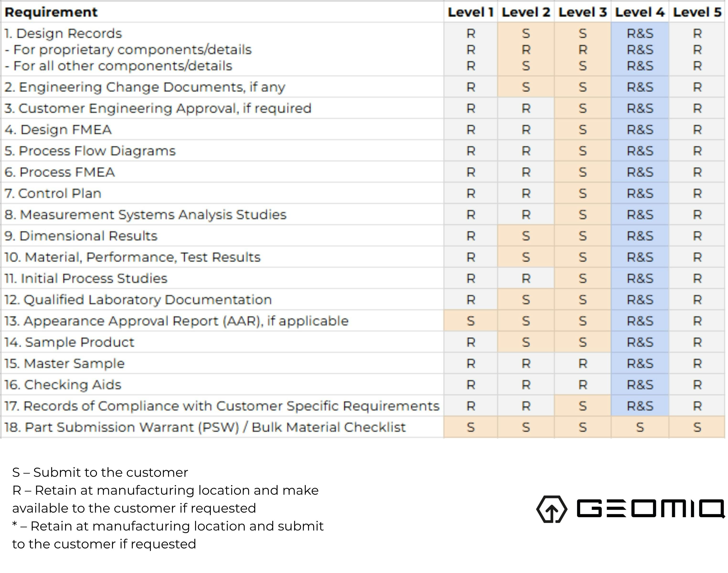Image resolution: width=728 pixels, height=573 pixels.
Task: Select the Level 5 column header
Action: click(697, 12)
